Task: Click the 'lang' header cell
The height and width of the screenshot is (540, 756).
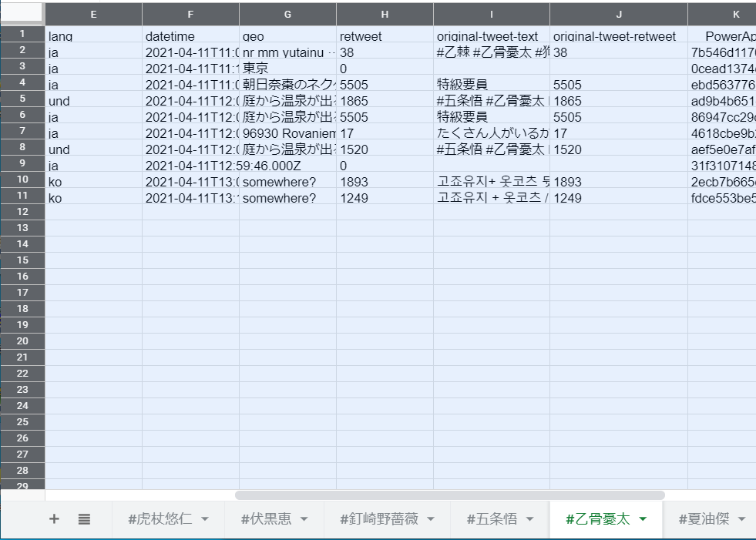Action: tap(93, 34)
